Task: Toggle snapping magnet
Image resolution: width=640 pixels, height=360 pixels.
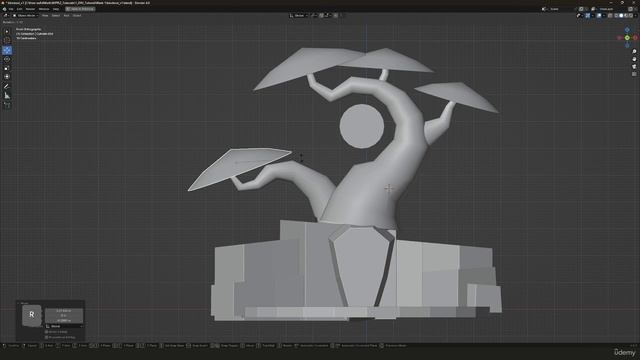Action: click(321, 16)
